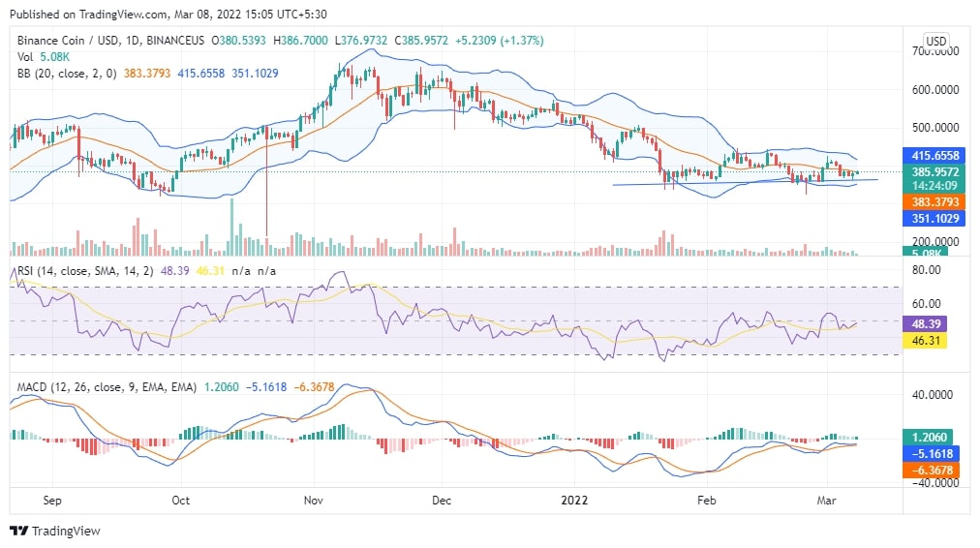Click the Feb time axis marker
The width and height of the screenshot is (980, 548).
[x=706, y=501]
